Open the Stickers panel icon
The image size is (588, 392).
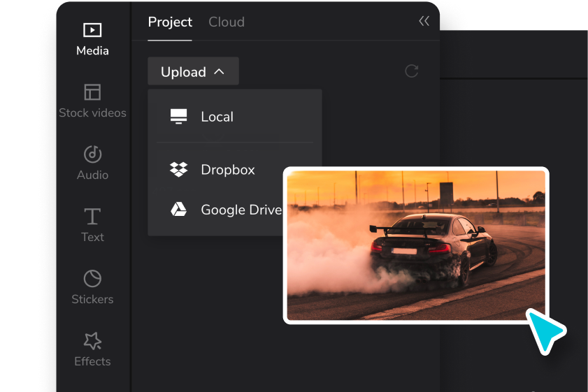pyautogui.click(x=92, y=278)
